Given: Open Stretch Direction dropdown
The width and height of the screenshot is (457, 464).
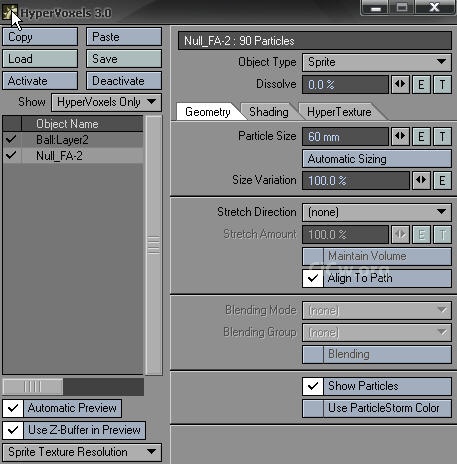Looking at the screenshot, I should [377, 212].
